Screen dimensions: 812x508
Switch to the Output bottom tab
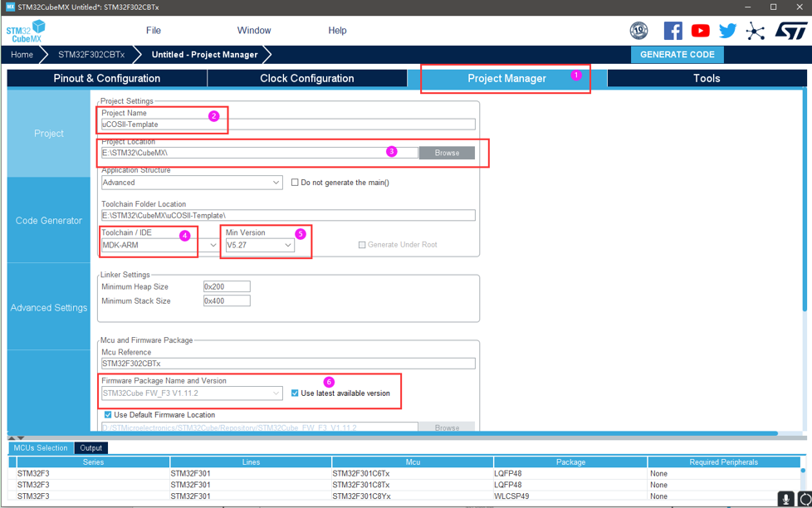[91, 448]
